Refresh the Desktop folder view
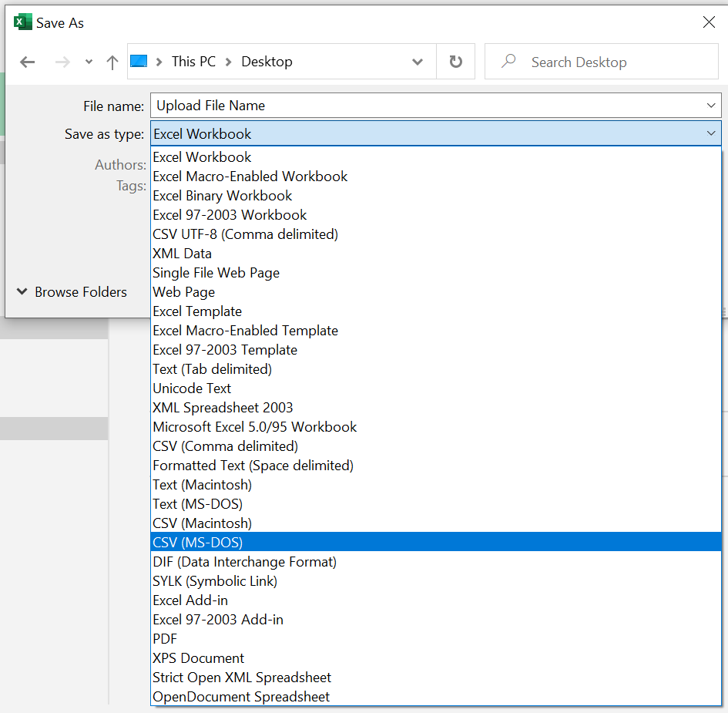The image size is (728, 713). pos(455,62)
